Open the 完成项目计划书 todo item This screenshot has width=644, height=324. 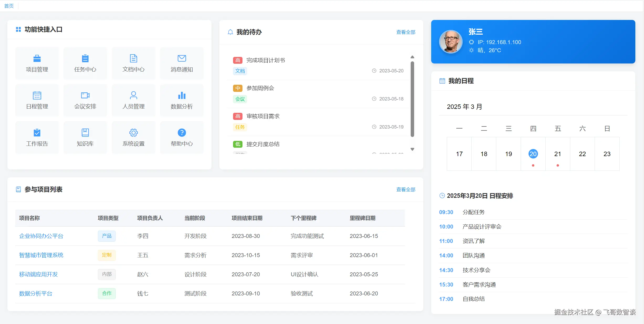(x=265, y=60)
